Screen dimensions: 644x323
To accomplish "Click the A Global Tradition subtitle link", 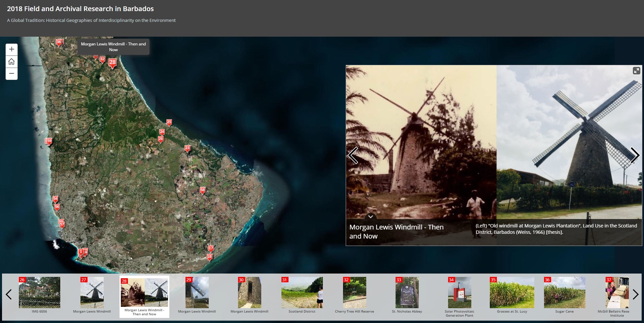I will point(91,21).
